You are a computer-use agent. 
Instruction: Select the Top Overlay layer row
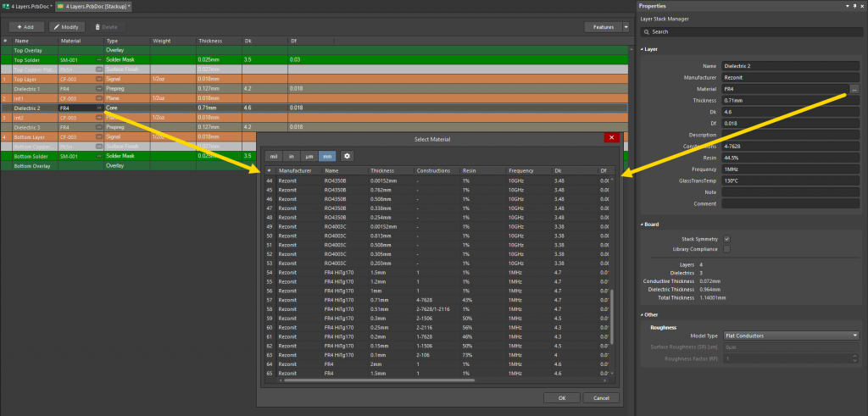tap(314, 50)
